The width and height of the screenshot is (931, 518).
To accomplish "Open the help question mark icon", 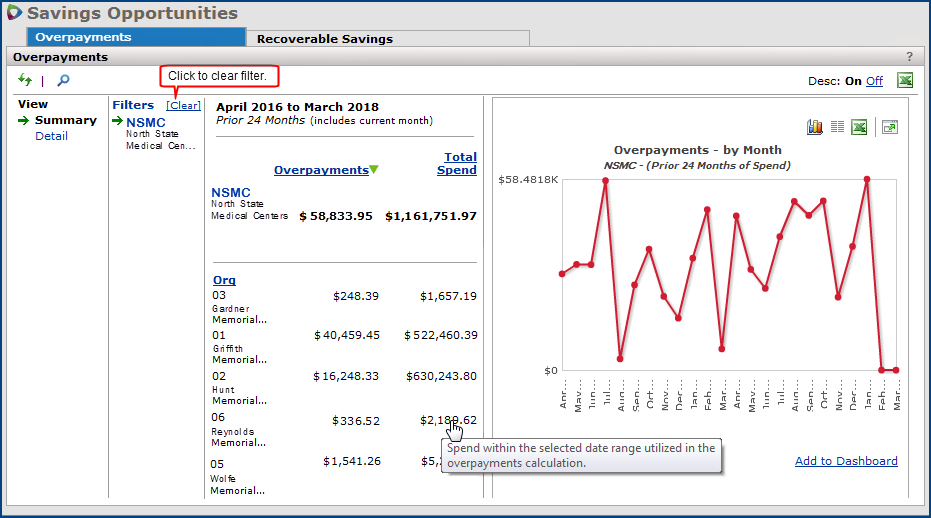I will 909,57.
